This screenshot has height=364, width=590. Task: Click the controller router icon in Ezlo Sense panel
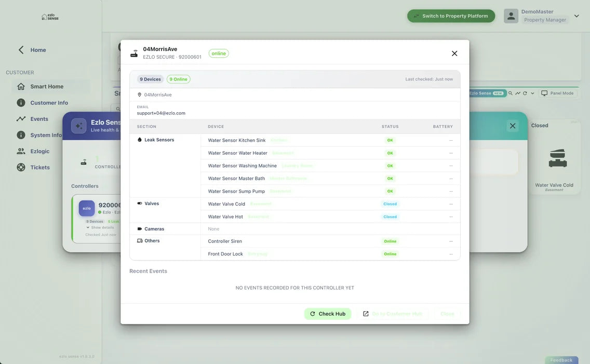84,163
